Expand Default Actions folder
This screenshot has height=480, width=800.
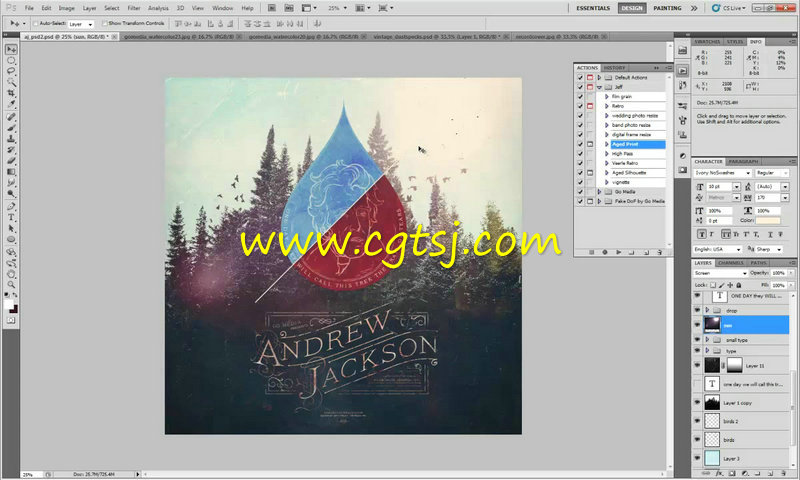point(599,78)
